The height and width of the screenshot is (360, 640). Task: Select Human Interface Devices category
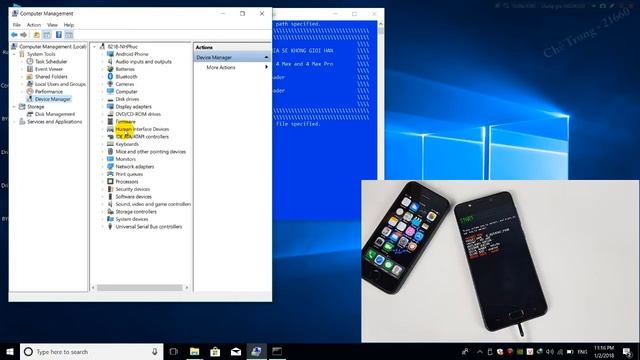[x=142, y=129]
